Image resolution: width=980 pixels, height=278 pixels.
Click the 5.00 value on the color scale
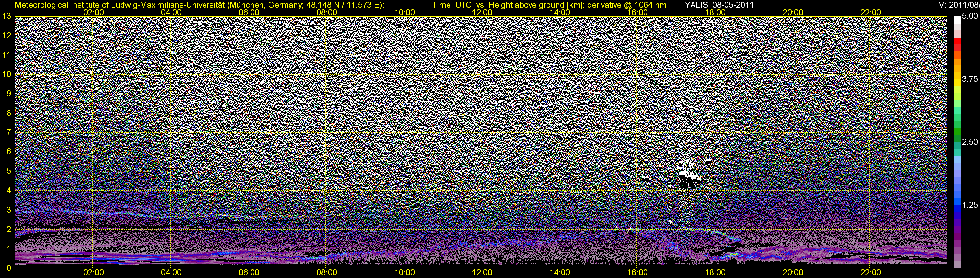(970, 16)
